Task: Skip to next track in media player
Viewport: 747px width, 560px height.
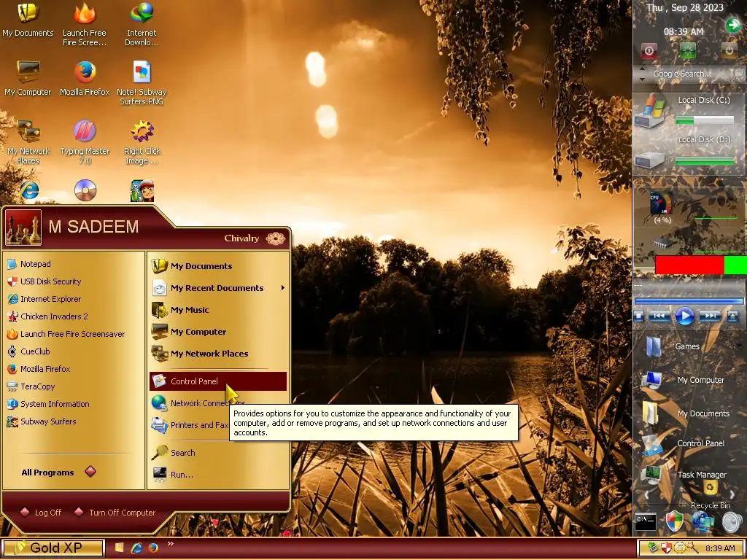Action: point(710,316)
